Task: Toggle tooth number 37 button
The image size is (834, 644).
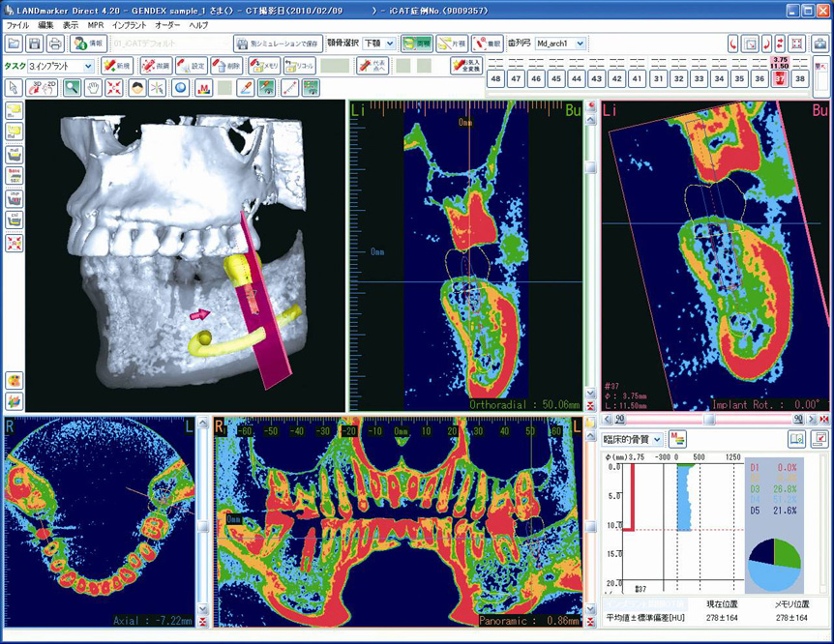Action: pyautogui.click(x=779, y=78)
